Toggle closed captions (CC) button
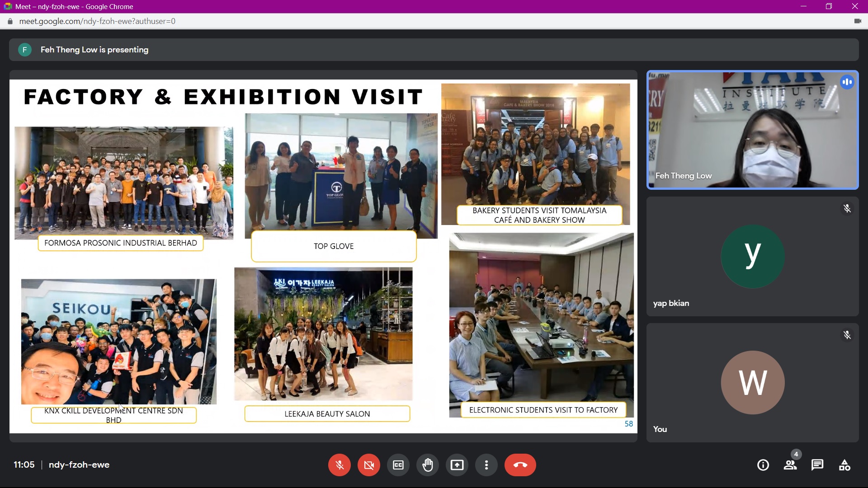The height and width of the screenshot is (488, 868). [398, 465]
